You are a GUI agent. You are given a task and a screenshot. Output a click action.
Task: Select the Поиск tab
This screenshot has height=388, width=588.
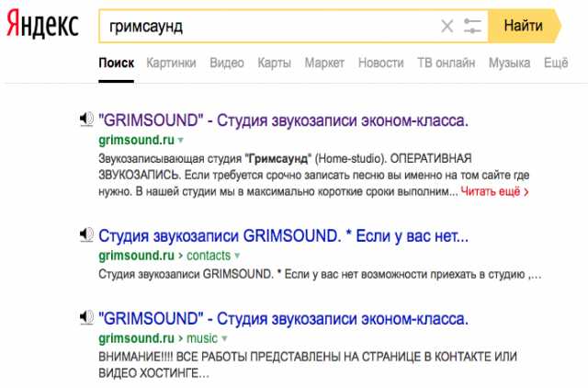click(x=117, y=63)
